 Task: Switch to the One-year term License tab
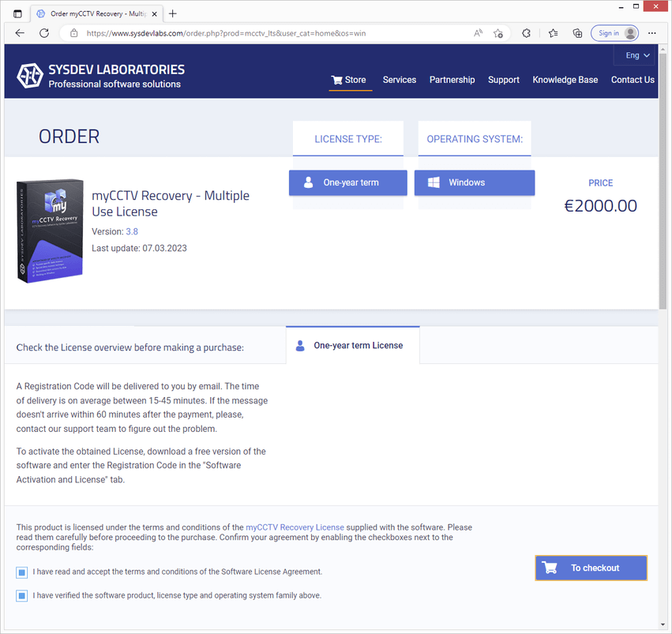(x=353, y=345)
